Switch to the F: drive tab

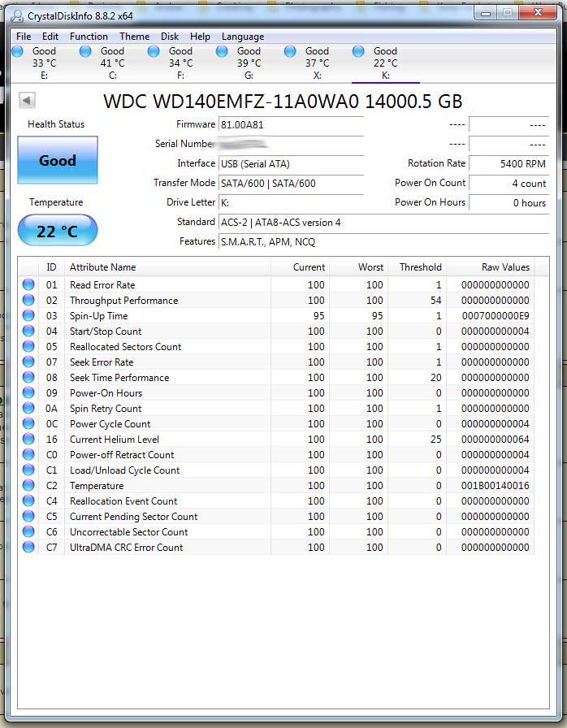pos(180,63)
